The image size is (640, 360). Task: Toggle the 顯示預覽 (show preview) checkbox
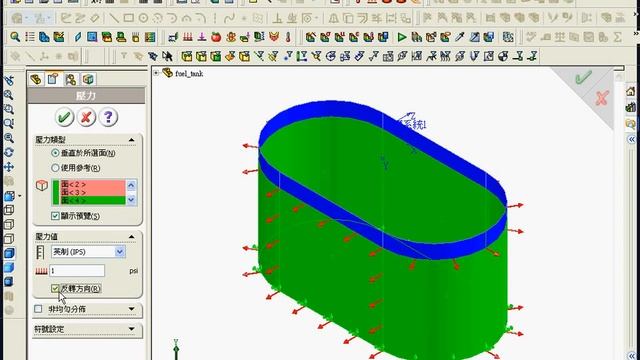55,216
